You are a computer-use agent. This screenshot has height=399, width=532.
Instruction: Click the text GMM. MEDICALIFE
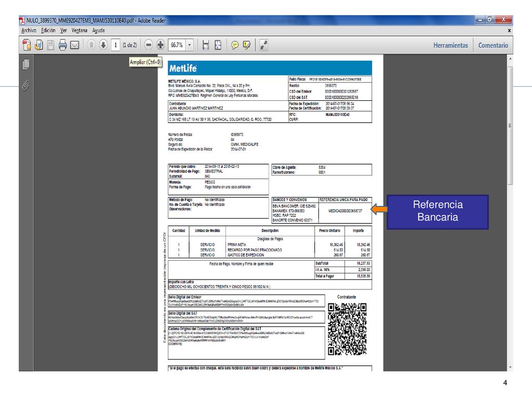pos(244,144)
